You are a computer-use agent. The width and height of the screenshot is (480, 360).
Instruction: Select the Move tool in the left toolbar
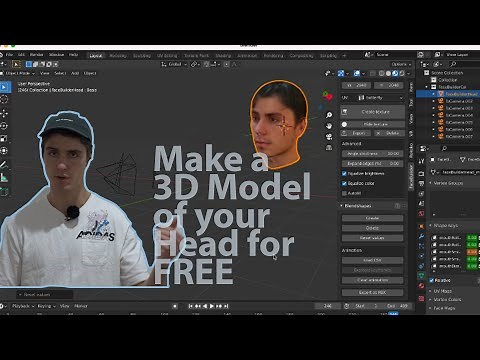click(4, 114)
